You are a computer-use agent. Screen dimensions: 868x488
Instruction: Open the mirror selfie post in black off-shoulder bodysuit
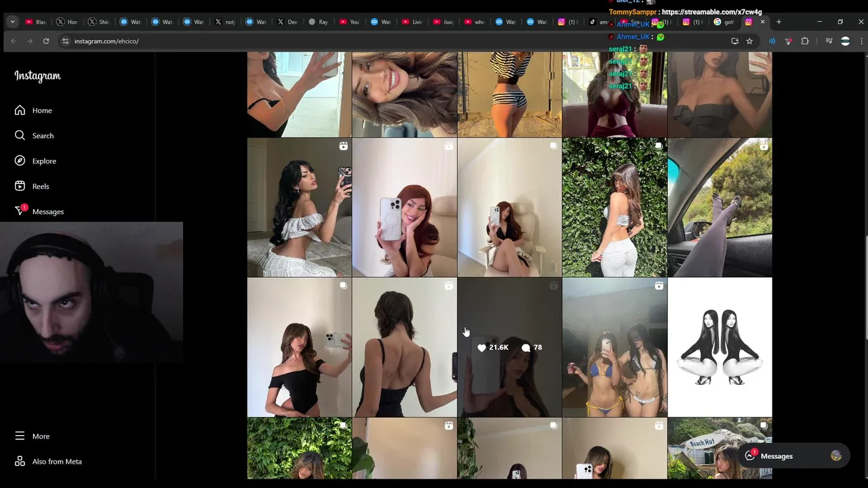299,347
